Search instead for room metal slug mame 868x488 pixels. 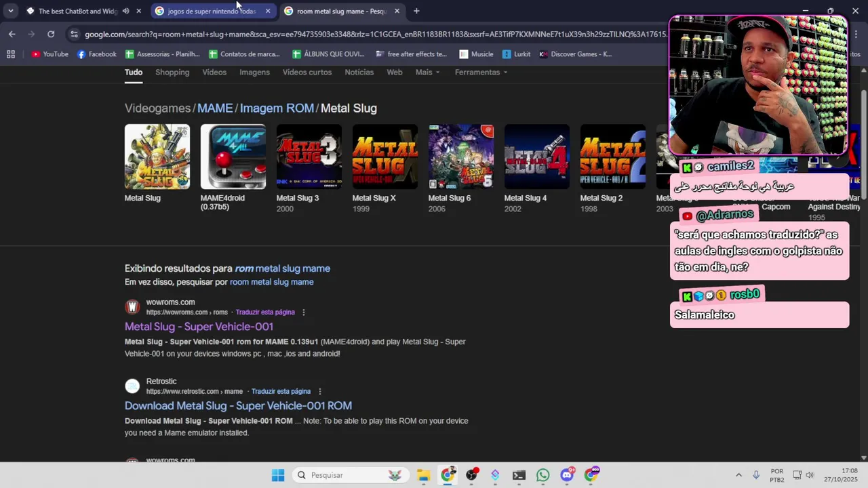[x=271, y=282]
